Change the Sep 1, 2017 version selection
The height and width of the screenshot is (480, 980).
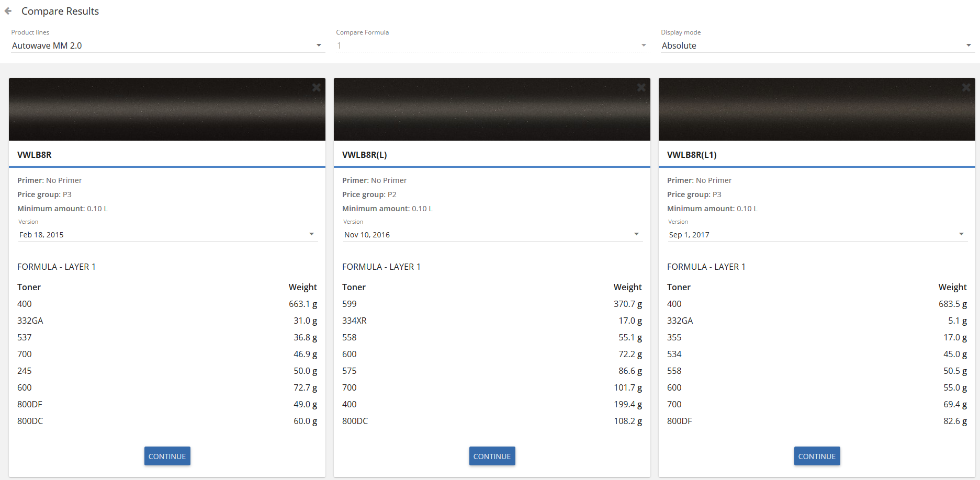click(816, 235)
